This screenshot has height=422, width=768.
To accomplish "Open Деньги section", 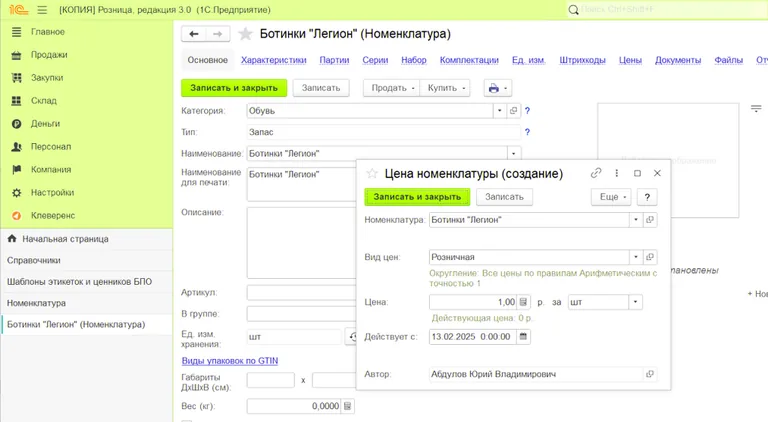I will (x=45, y=124).
